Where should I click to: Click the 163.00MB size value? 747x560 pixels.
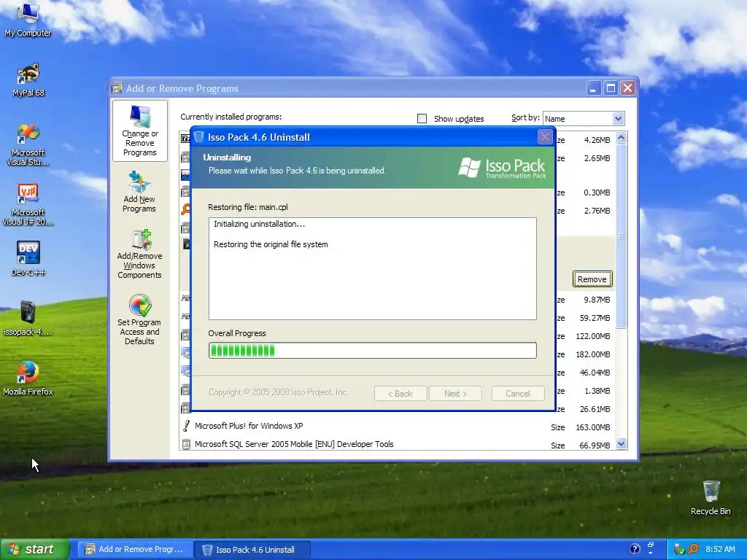tap(592, 427)
